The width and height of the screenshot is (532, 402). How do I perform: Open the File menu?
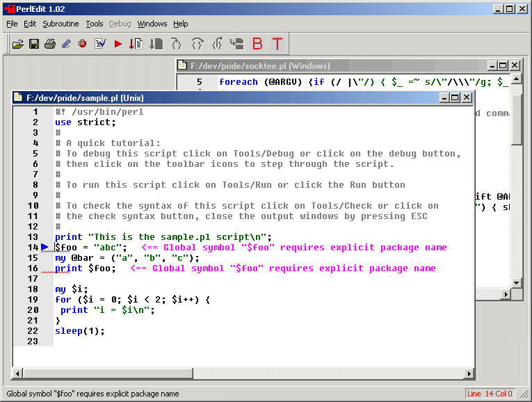pyautogui.click(x=12, y=24)
